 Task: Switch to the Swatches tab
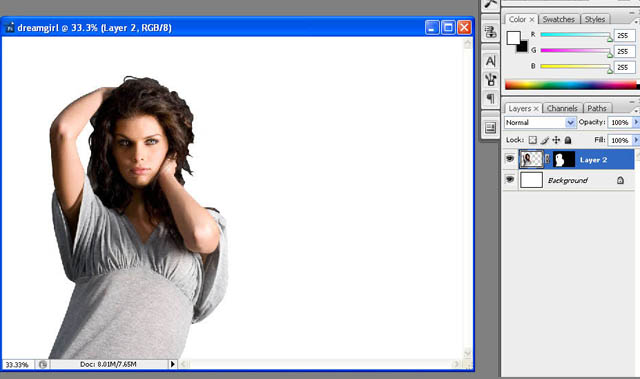pos(558,19)
